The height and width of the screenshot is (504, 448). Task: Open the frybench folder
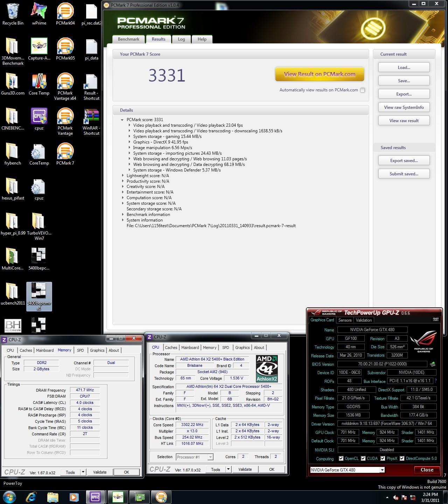[13, 154]
